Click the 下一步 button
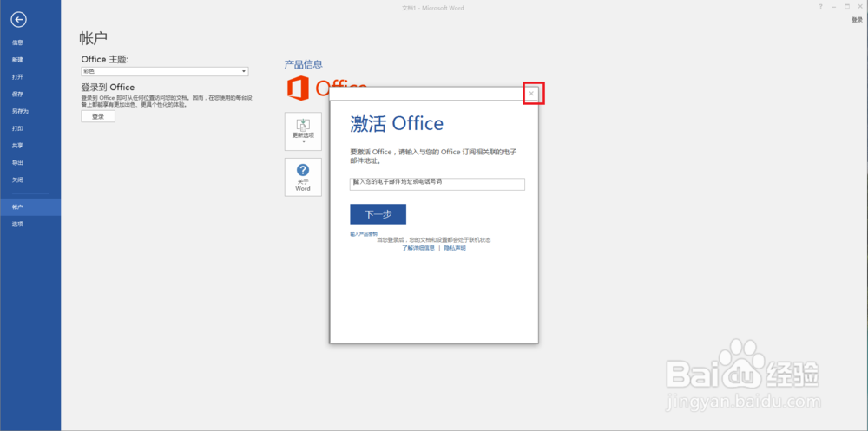This screenshot has height=431, width=868. (x=378, y=214)
